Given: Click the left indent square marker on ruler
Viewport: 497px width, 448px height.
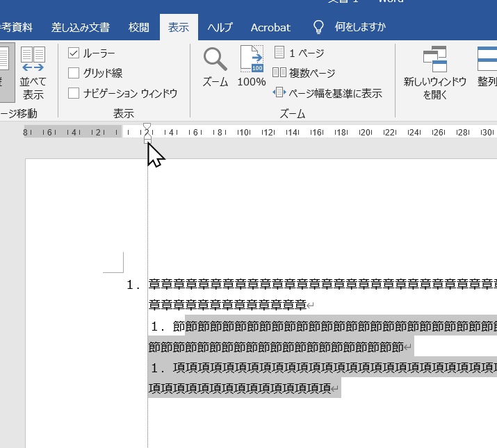Looking at the screenshot, I should [147, 140].
